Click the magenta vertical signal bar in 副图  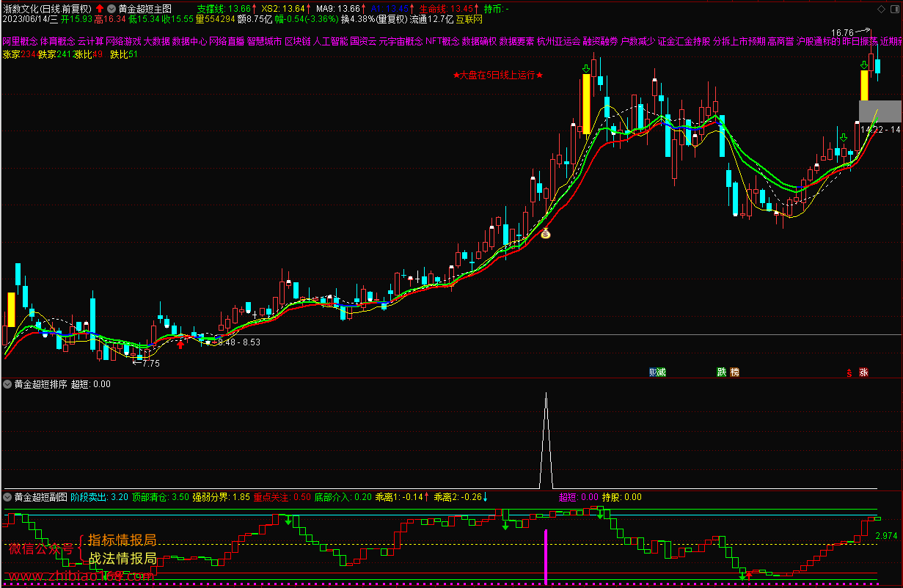[546, 556]
